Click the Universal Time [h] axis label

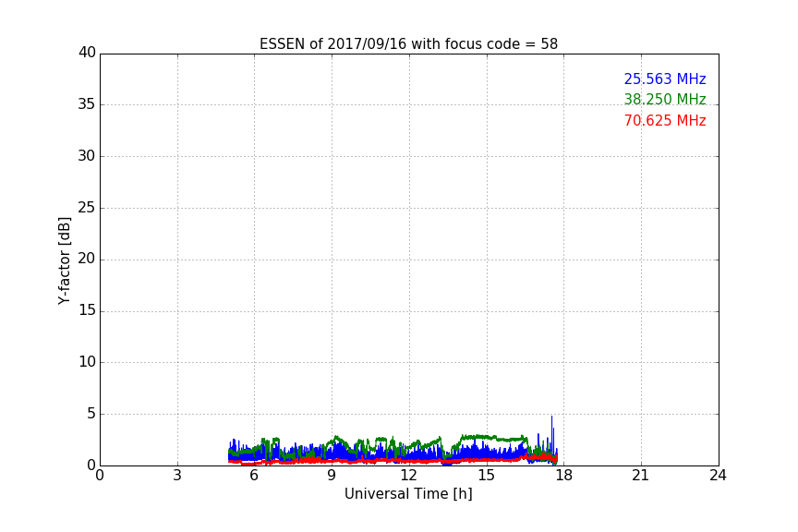pos(408,494)
